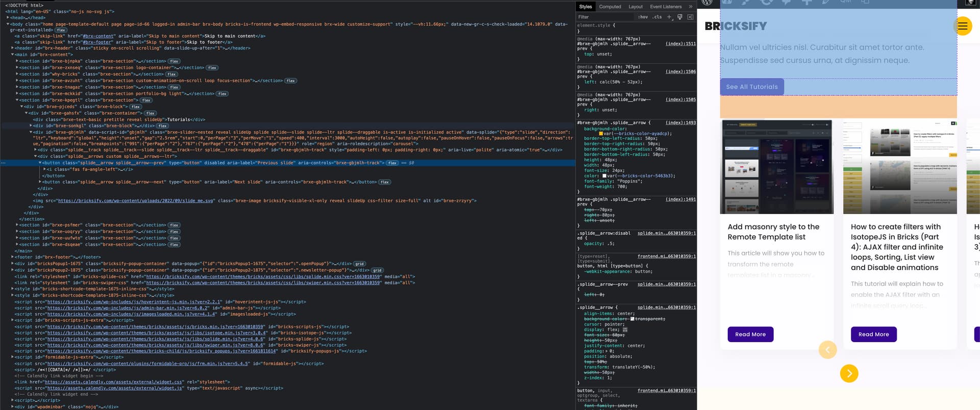Click the BRICKSIFY site logo
The height and width of the screenshot is (410, 980).
click(x=736, y=26)
